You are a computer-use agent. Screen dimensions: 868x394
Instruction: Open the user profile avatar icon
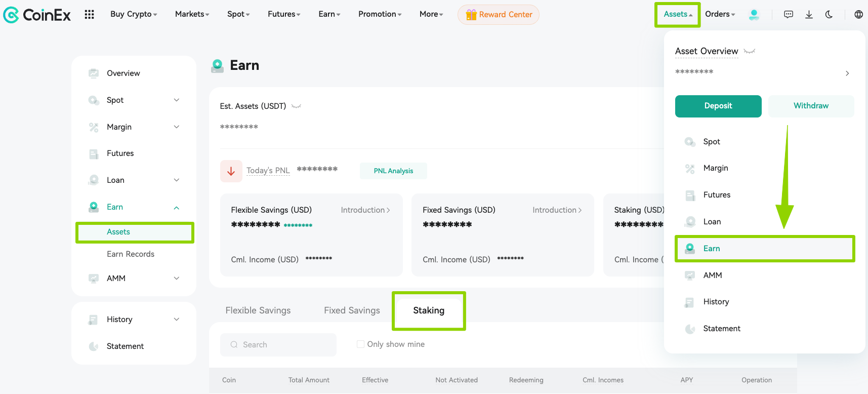click(754, 15)
